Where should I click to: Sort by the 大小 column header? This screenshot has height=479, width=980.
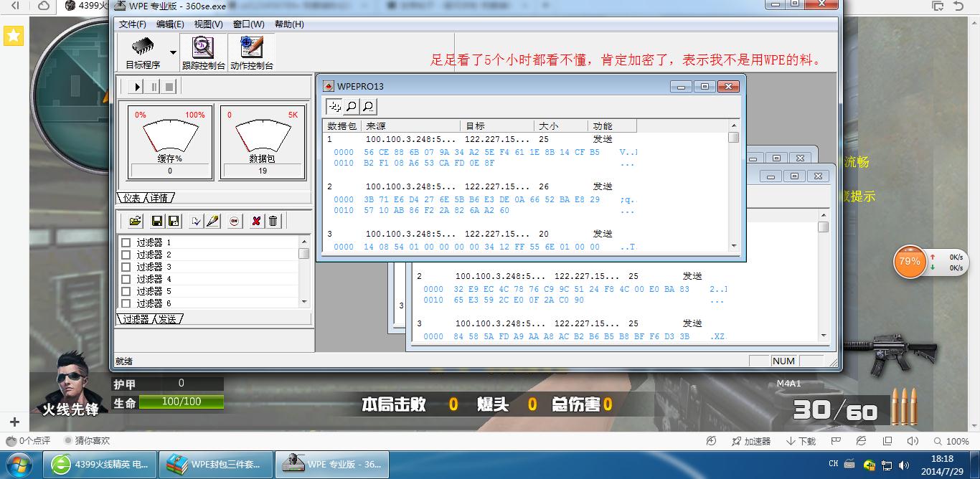pyautogui.click(x=561, y=126)
